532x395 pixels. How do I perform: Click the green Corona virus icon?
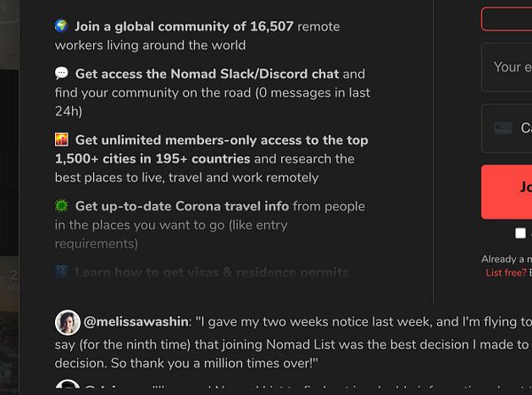point(61,206)
